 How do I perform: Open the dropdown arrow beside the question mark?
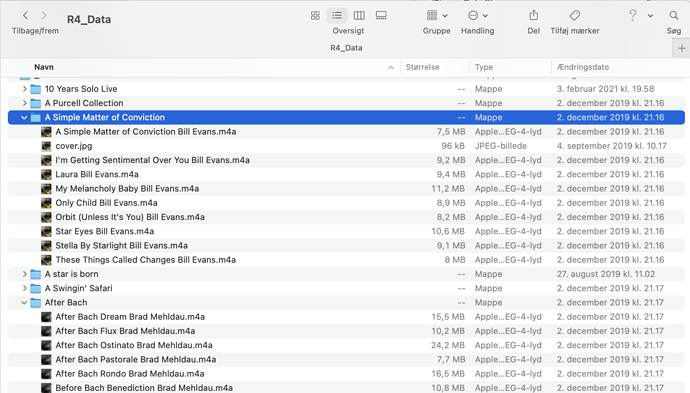point(650,15)
